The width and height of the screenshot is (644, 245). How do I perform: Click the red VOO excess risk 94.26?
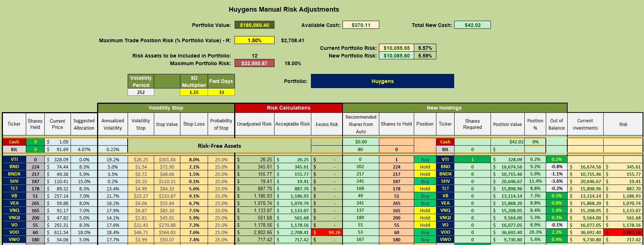tap(327, 232)
